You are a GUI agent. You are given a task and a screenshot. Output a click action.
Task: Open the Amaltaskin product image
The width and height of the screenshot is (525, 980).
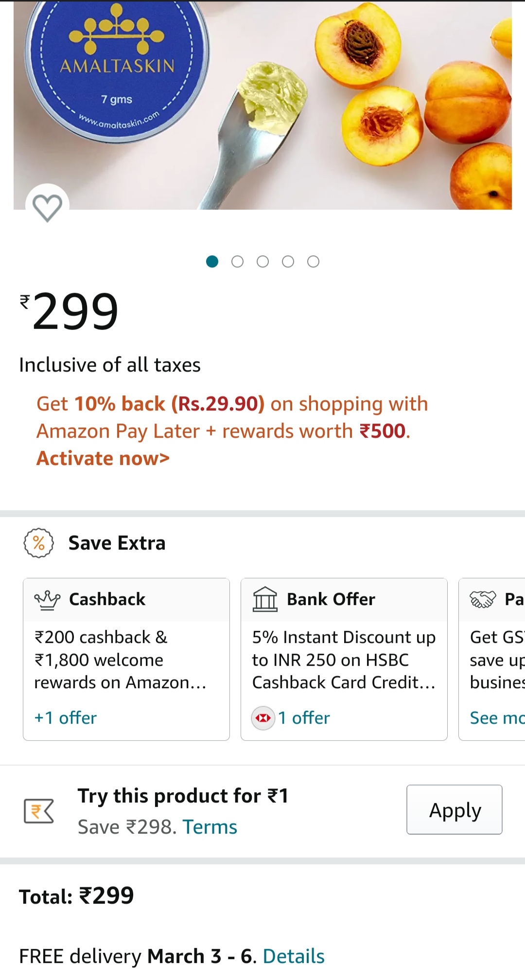point(262,105)
